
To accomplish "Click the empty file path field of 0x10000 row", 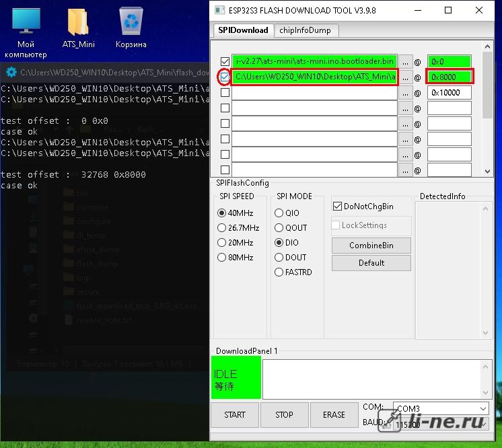I will 314,92.
